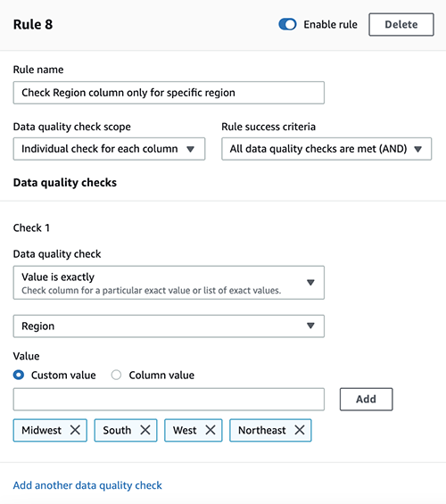Click Add another data quality check link
This screenshot has height=504, width=446.
[87, 485]
